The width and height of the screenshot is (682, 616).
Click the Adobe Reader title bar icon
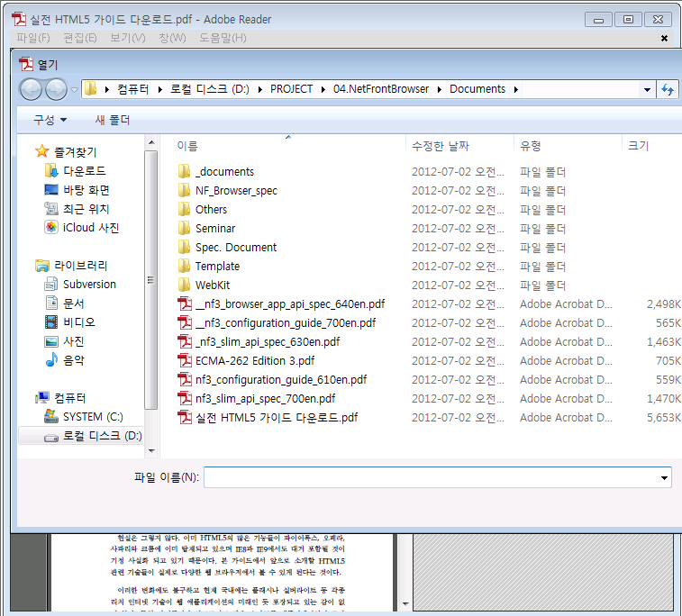(x=19, y=19)
